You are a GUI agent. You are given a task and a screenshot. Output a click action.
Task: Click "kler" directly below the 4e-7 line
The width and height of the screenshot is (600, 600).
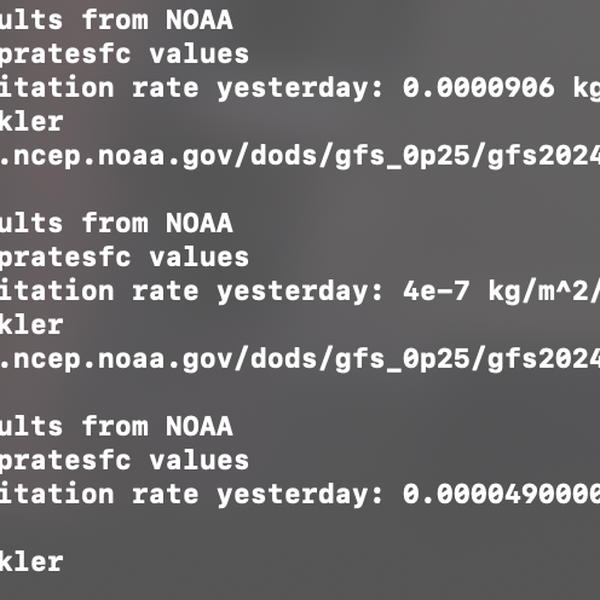coord(31,325)
